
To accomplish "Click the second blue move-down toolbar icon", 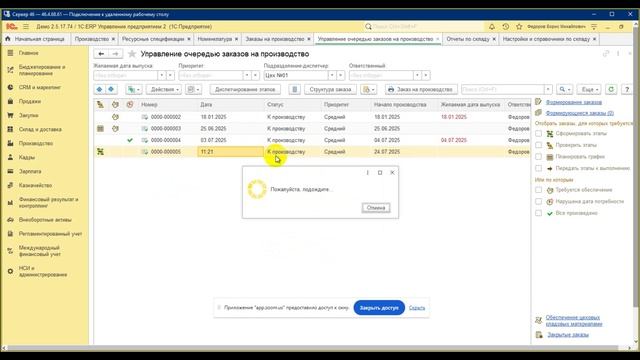I will click(x=111, y=89).
